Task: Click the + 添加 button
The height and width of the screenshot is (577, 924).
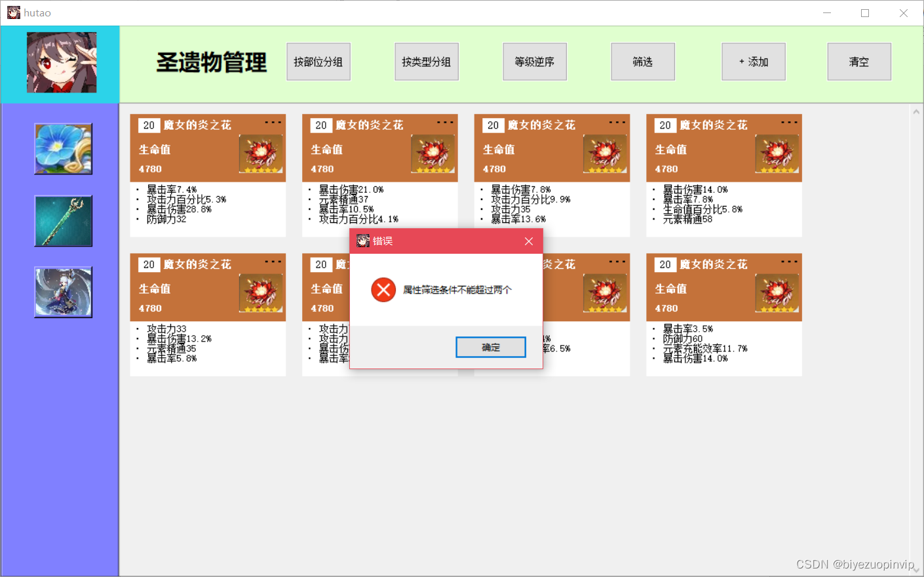Action: click(x=754, y=62)
